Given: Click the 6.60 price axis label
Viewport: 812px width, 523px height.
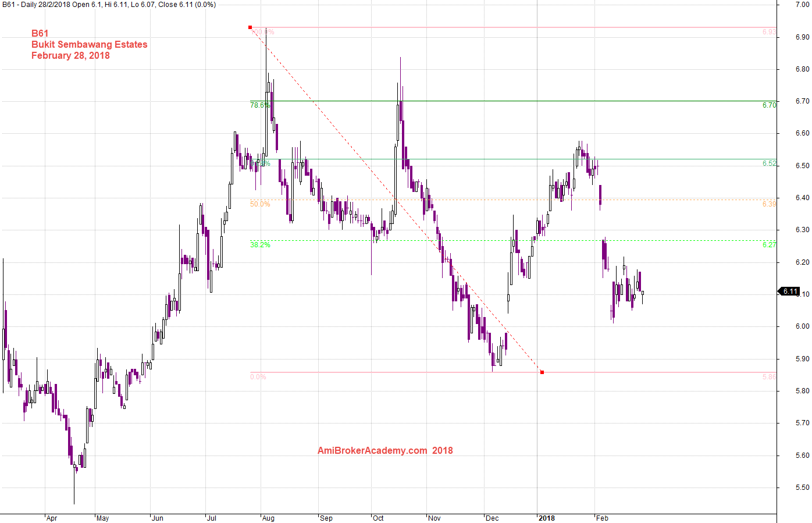Looking at the screenshot, I should [x=802, y=133].
